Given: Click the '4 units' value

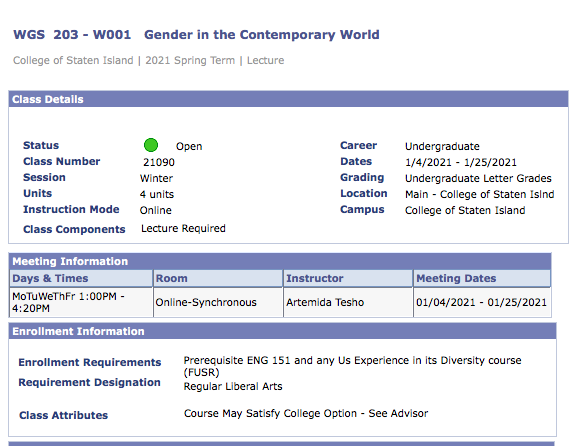Looking at the screenshot, I should tap(157, 194).
